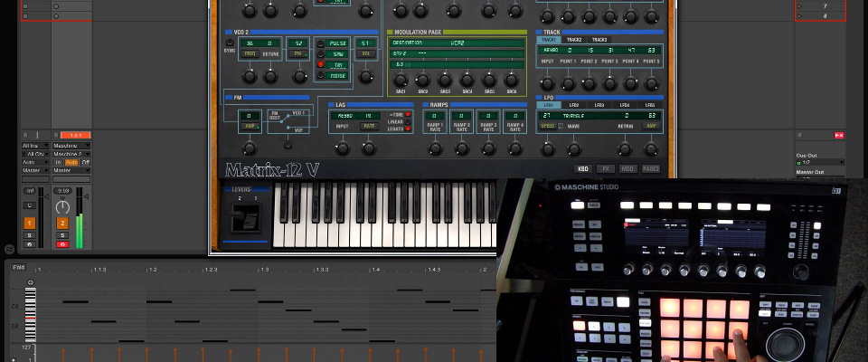Screen dimensions: 868x362
Task: Select the LFO4 tab
Action: (x=625, y=105)
